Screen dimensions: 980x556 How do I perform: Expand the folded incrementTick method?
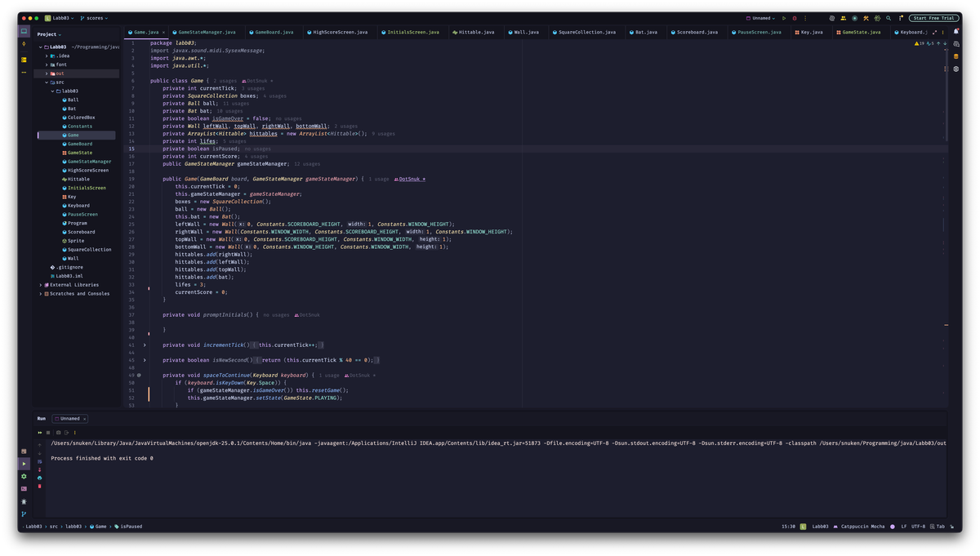[145, 345]
